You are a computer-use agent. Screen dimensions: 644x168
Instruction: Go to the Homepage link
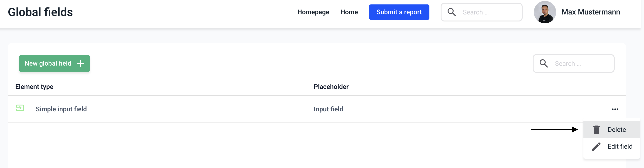pyautogui.click(x=313, y=12)
